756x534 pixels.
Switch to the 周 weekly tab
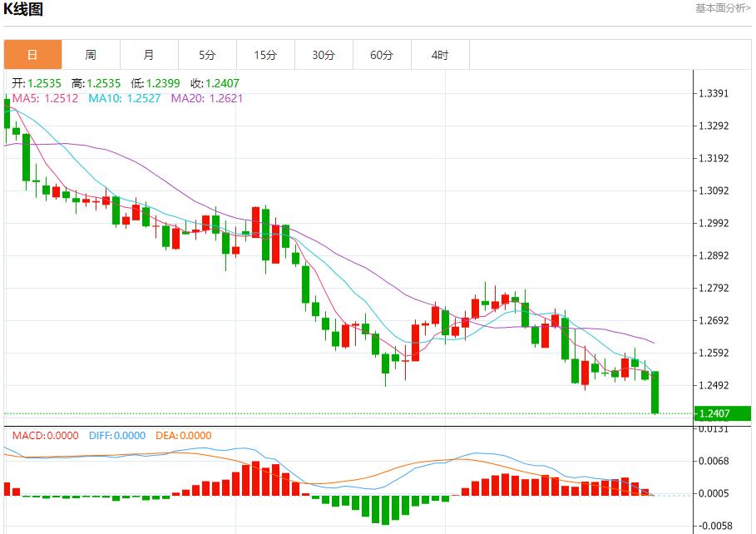pos(91,55)
